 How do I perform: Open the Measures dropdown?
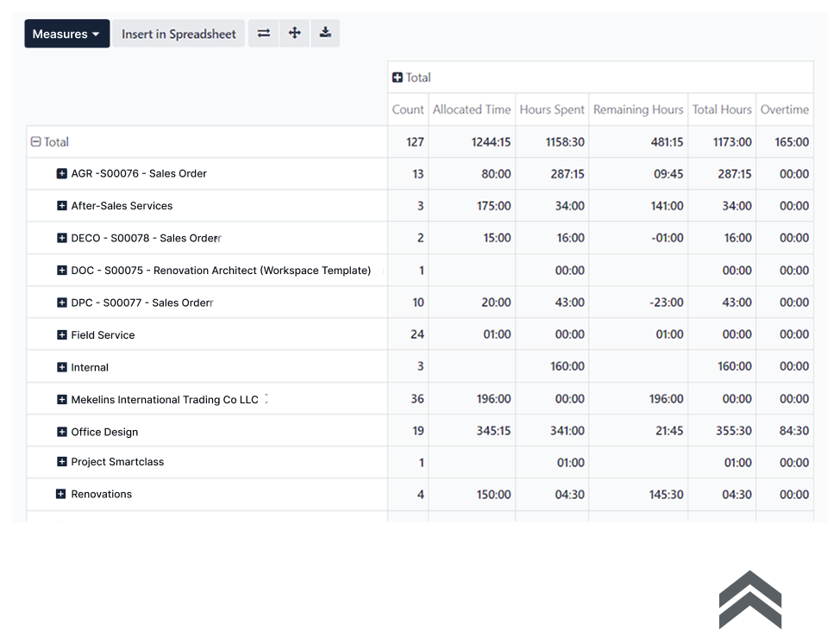point(66,34)
